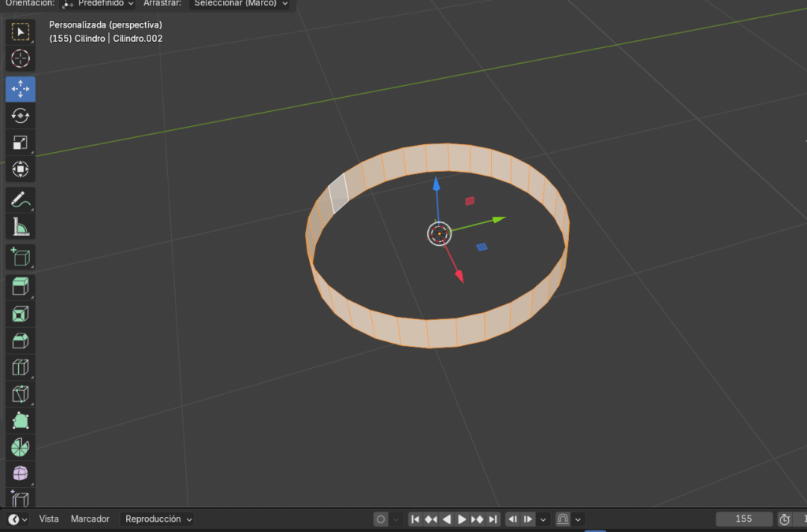This screenshot has width=807, height=532.
Task: Open the Vista menu in timeline
Action: pos(49,519)
